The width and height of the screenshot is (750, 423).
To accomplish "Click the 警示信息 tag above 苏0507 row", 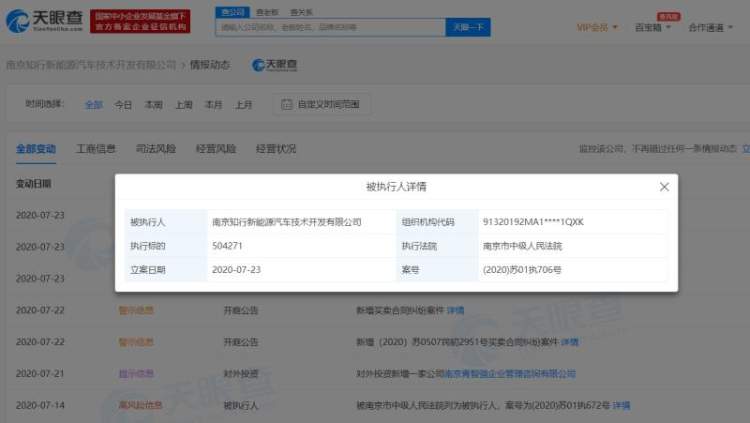I will tap(136, 310).
